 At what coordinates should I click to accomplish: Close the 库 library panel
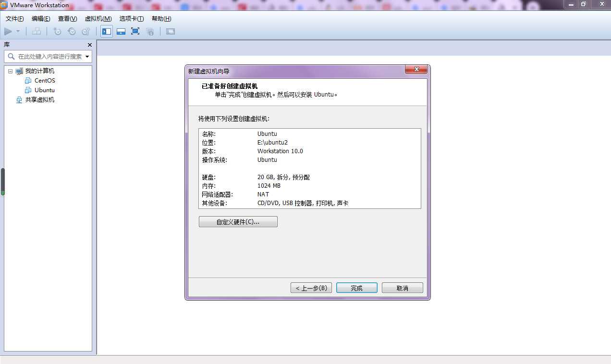point(89,45)
